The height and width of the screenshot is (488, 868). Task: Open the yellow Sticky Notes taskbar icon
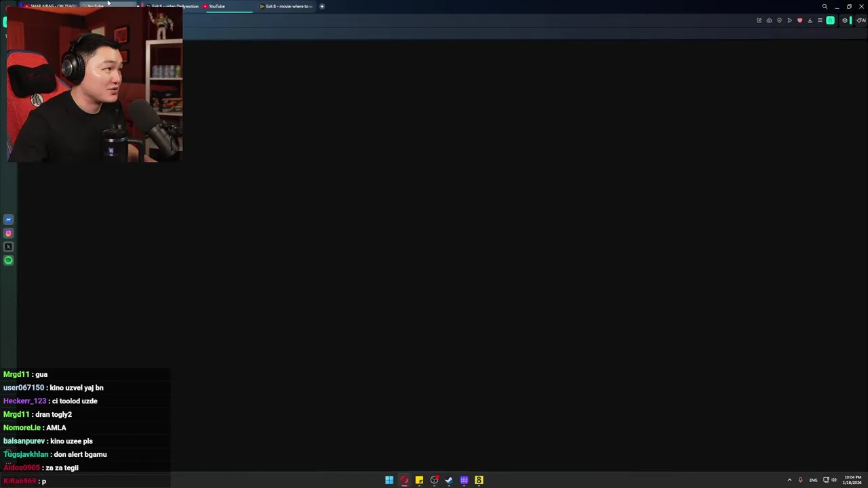point(419,480)
